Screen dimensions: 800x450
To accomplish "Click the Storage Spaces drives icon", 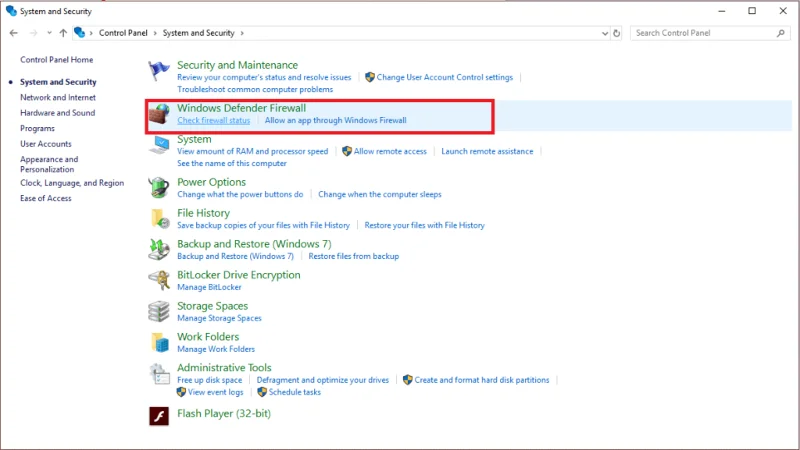I will pos(159,311).
